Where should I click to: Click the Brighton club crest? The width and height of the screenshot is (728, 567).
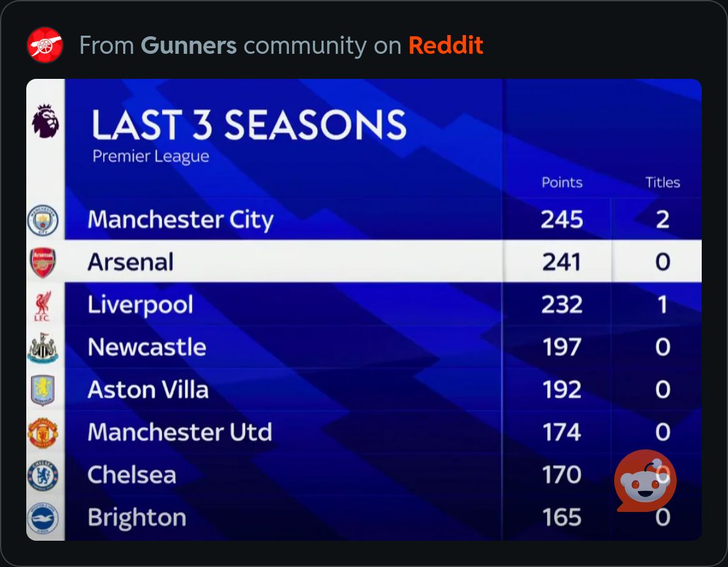[43, 518]
